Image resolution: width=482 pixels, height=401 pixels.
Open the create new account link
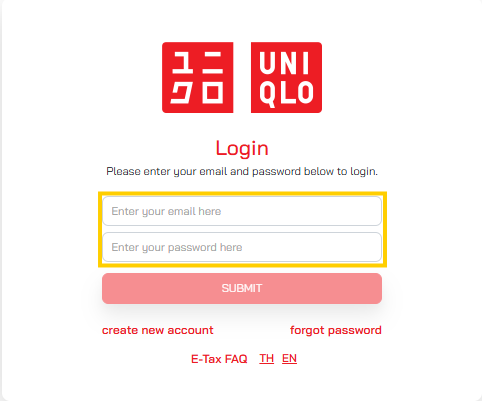pyautogui.click(x=158, y=330)
